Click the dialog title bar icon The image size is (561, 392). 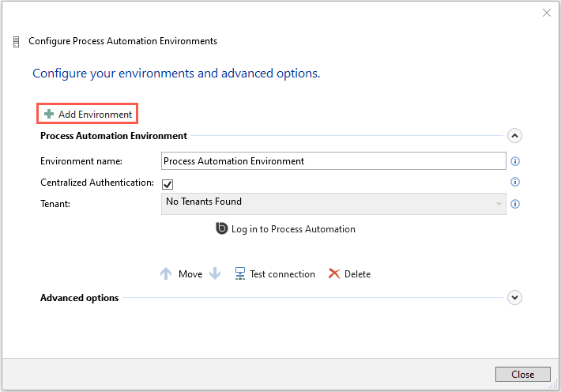[17, 41]
